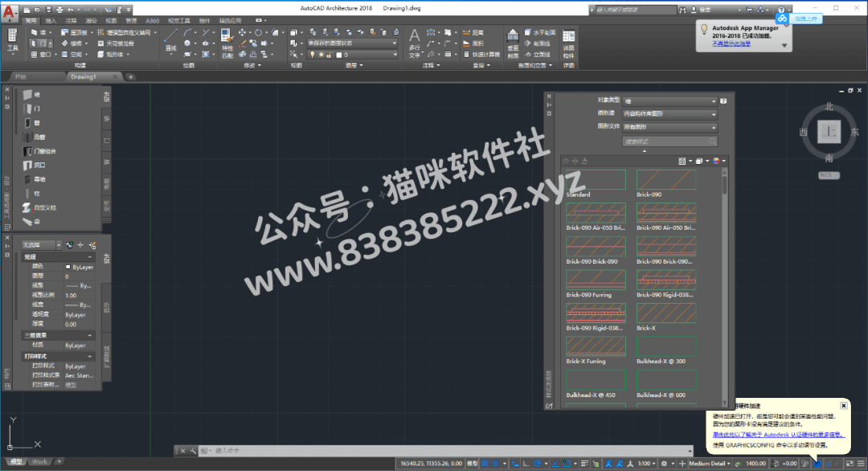Open the 1:100 annotation scale dropdown

point(646,464)
